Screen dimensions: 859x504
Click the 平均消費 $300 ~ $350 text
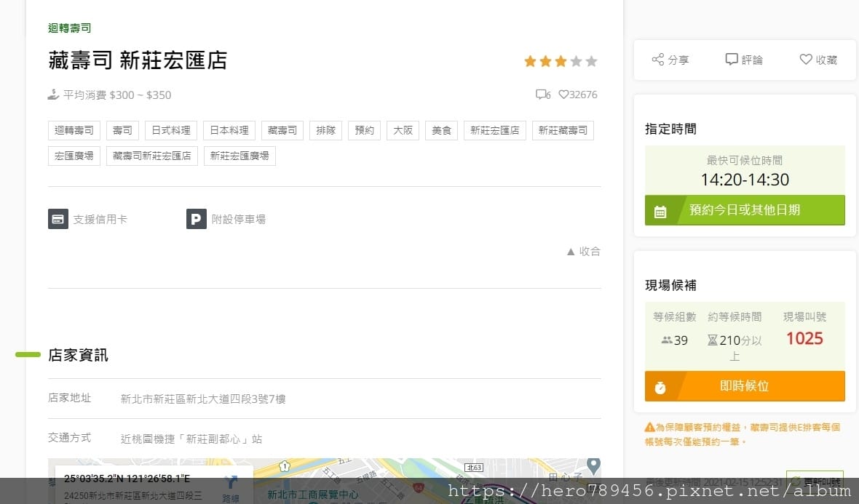(117, 95)
